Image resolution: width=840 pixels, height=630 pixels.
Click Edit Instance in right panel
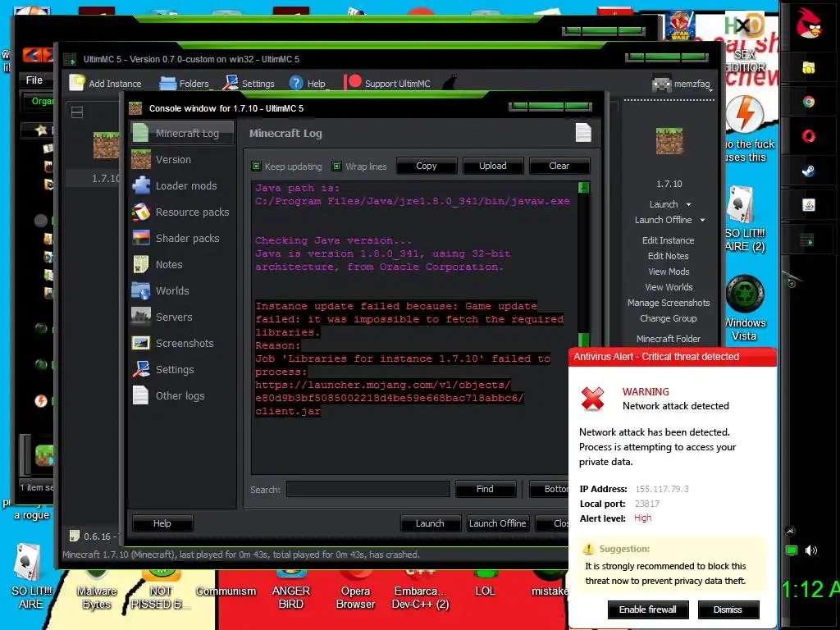(668, 240)
